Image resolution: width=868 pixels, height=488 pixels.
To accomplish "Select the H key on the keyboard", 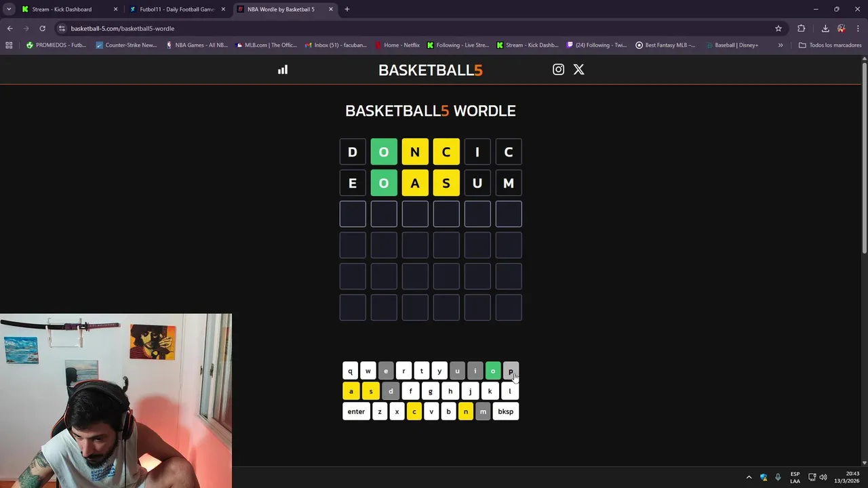I will [450, 391].
